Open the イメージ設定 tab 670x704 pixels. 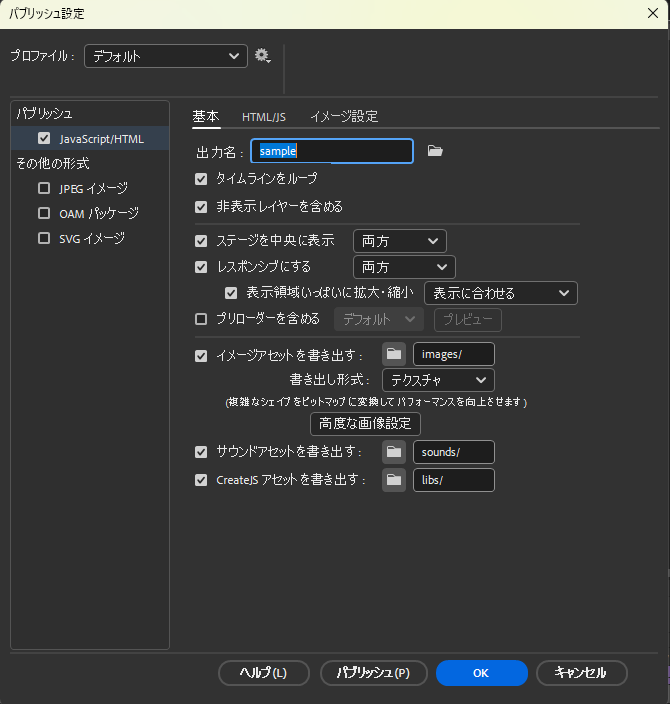344,117
